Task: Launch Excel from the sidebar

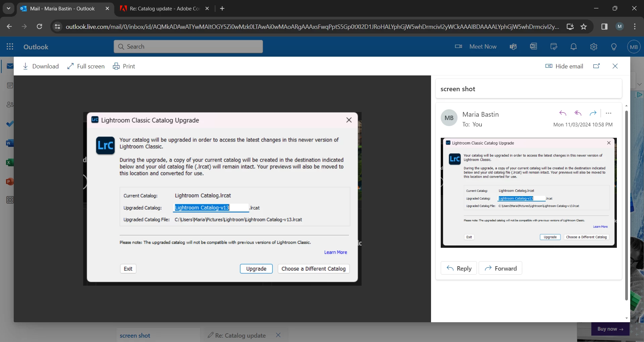Action: pyautogui.click(x=10, y=162)
